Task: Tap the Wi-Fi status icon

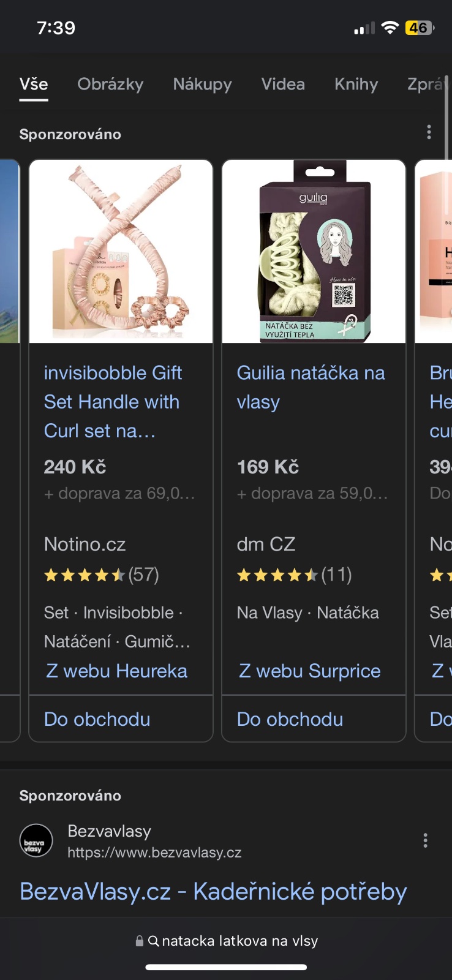Action: pyautogui.click(x=390, y=28)
